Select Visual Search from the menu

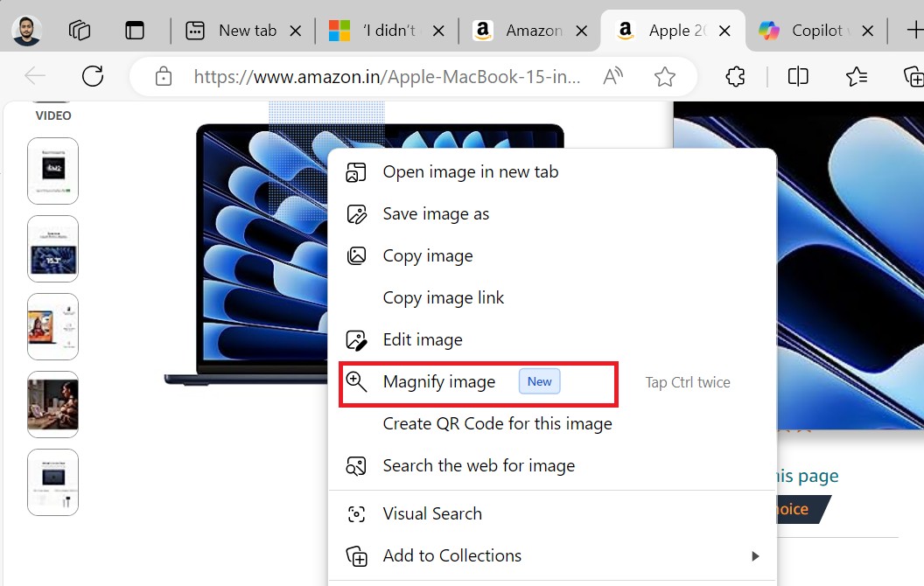(432, 513)
